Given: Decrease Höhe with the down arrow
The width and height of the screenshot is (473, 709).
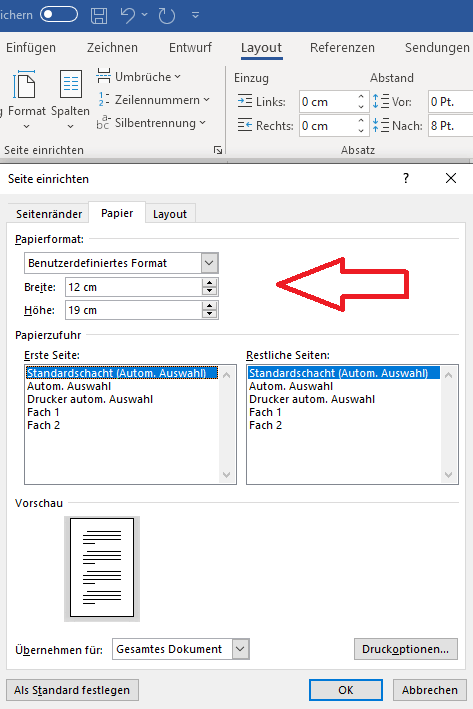Looking at the screenshot, I should (209, 315).
